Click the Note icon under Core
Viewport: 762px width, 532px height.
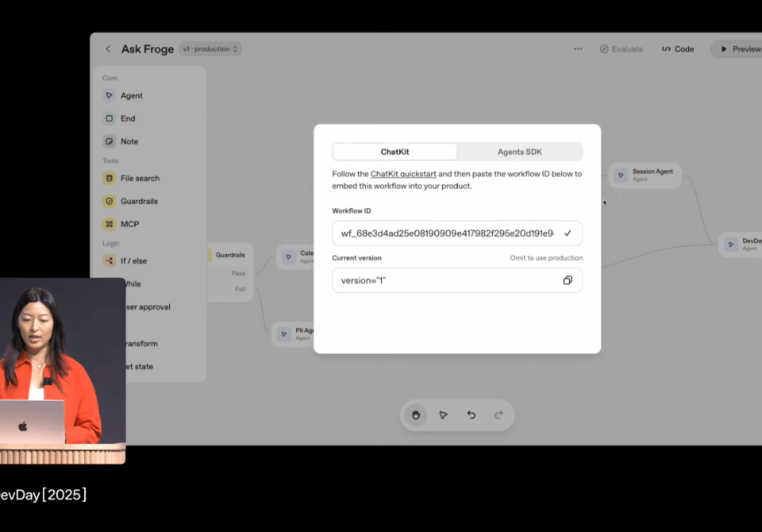109,141
